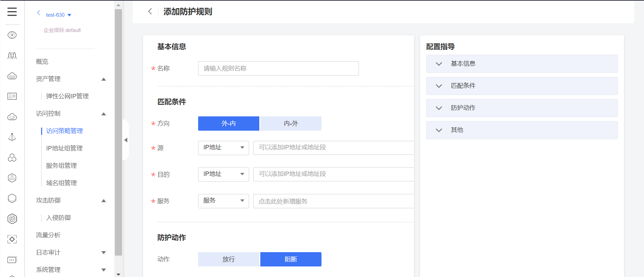The width and height of the screenshot is (644, 277).
Task: Click the fingerprint-style spiral sidebar icon
Action: [12, 219]
